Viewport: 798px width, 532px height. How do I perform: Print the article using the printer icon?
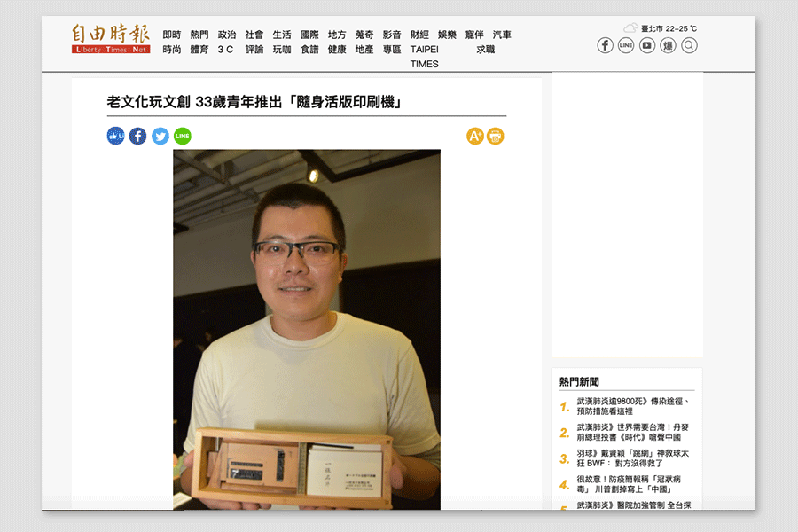pyautogui.click(x=496, y=136)
